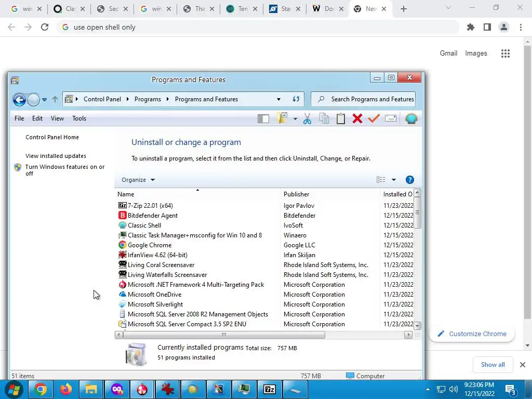Open the notification center icon
This screenshot has width=532, height=399.
pyautogui.click(x=511, y=390)
